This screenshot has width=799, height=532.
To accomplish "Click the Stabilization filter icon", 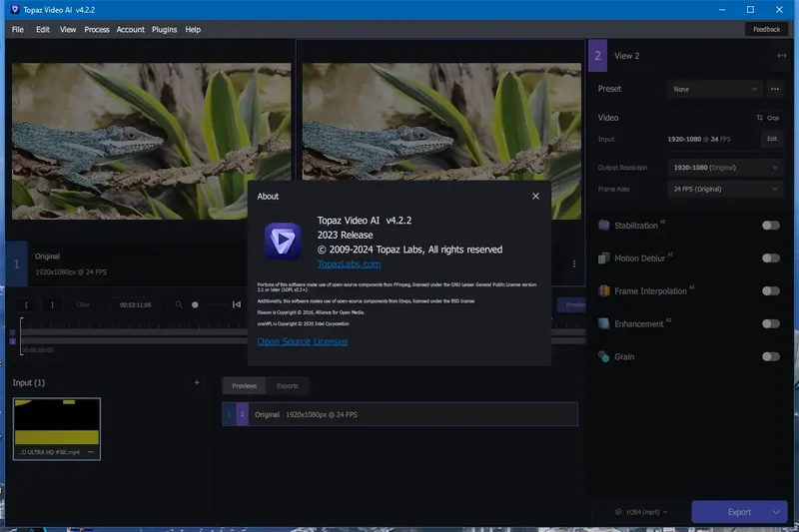I will click(604, 226).
